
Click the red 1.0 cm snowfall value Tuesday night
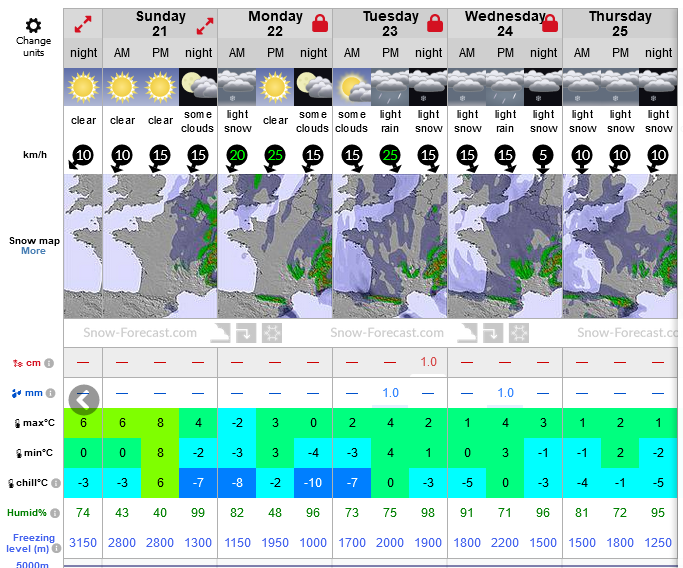pos(428,362)
